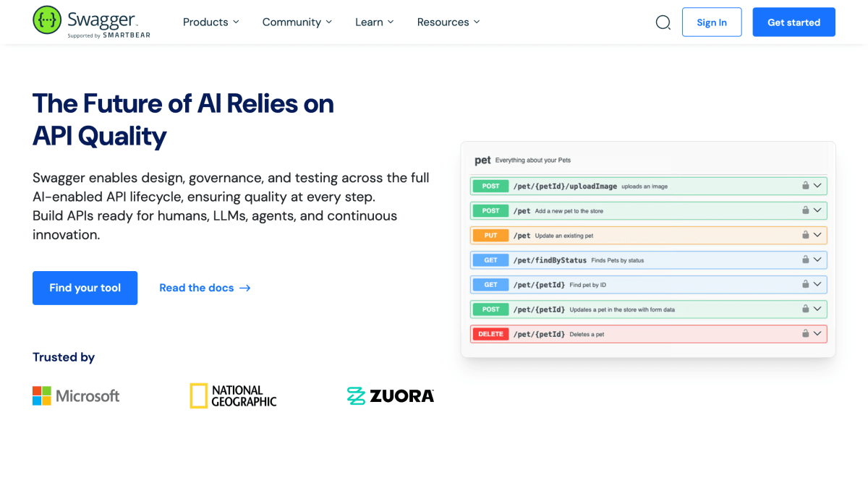Screen dimensions: 868x488
Task: Click the orange PUT badge
Action: coord(490,235)
